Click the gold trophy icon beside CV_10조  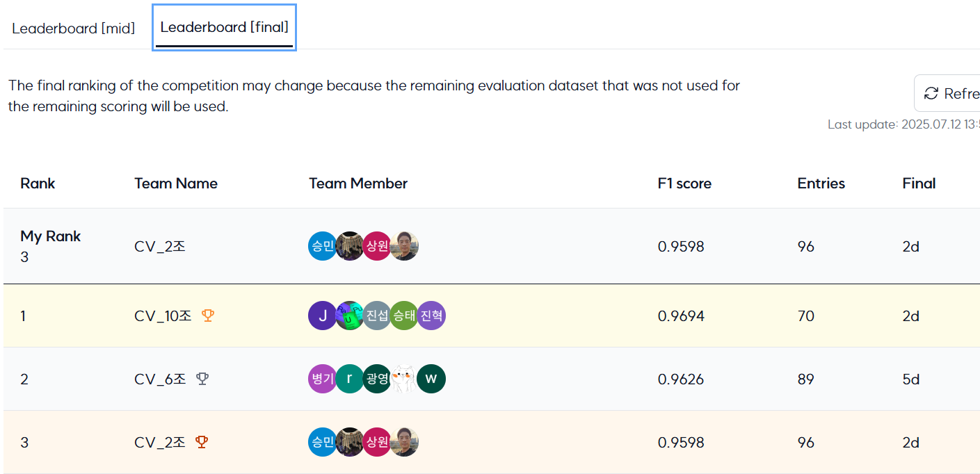pos(208,316)
